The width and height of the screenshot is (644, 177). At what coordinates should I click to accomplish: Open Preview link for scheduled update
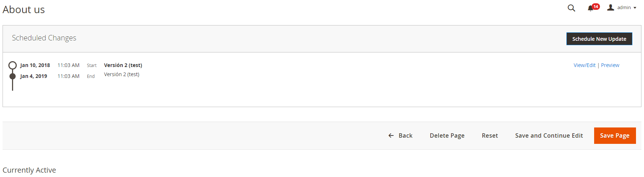coord(610,65)
